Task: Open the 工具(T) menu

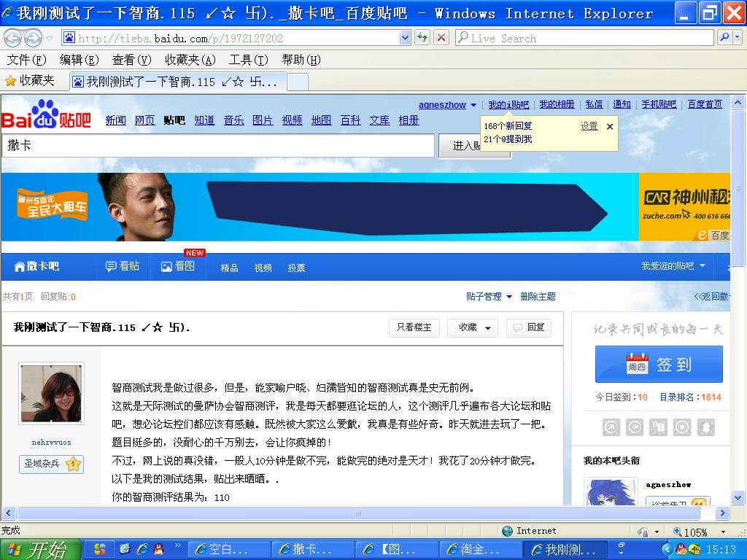Action: tap(249, 60)
